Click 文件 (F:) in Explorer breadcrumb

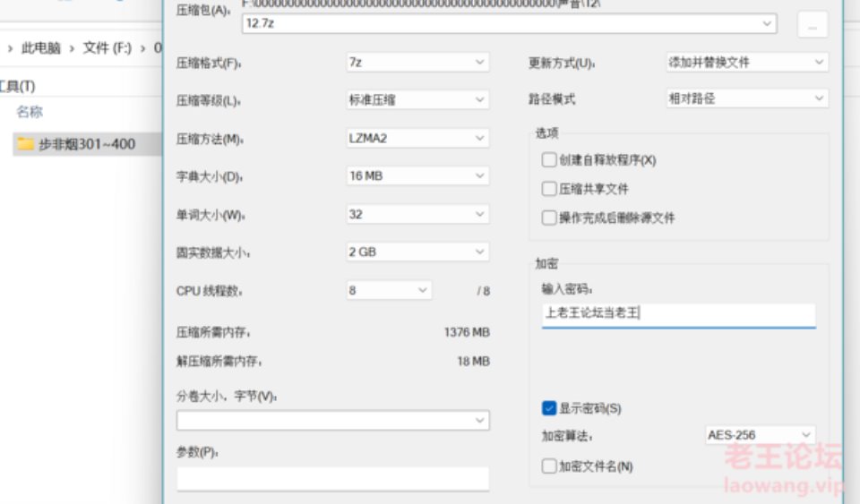point(107,48)
